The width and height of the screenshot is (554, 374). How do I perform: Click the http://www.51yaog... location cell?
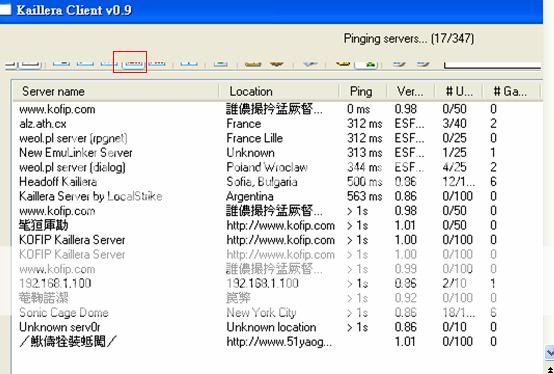[279, 342]
